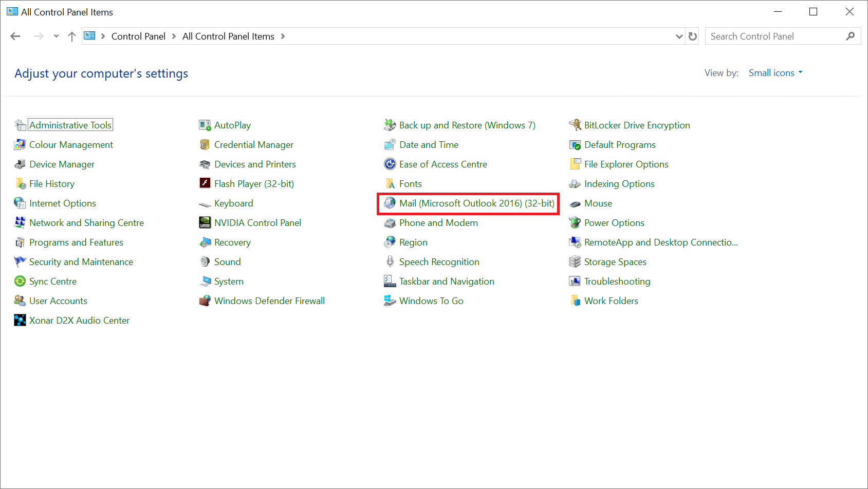The height and width of the screenshot is (489, 868).
Task: Go back using the Back arrow
Action: tap(15, 36)
